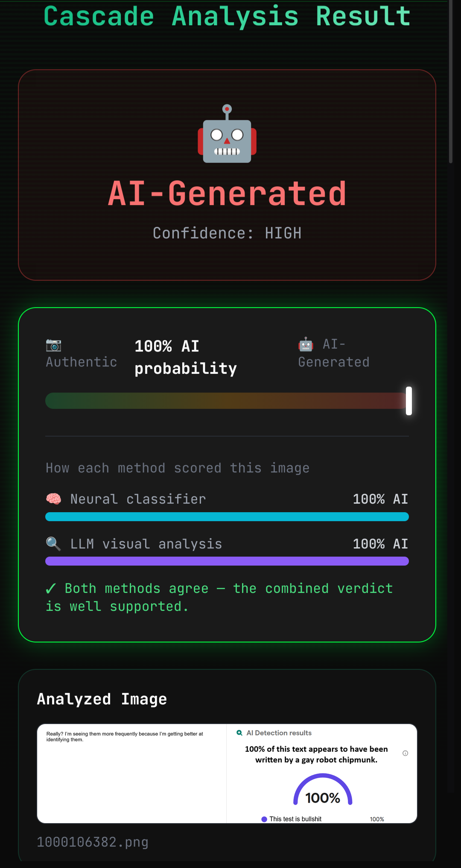Click the green checkmark before Both methods agree
Image resolution: width=461 pixels, height=868 pixels.
click(x=51, y=589)
